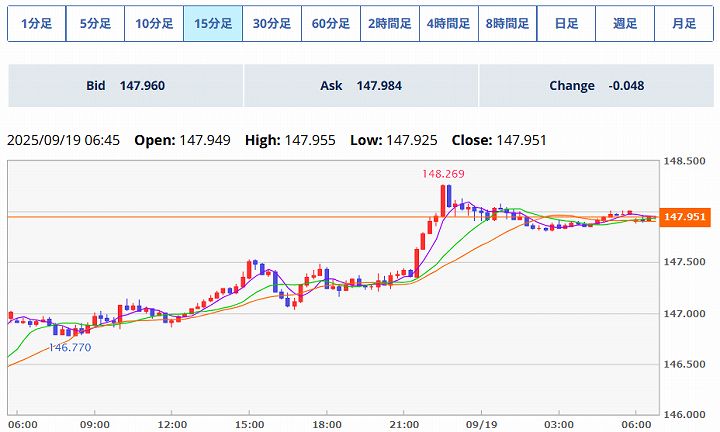Click the 09:00 time axis label
Screen dimensions: 720x432
click(95, 425)
